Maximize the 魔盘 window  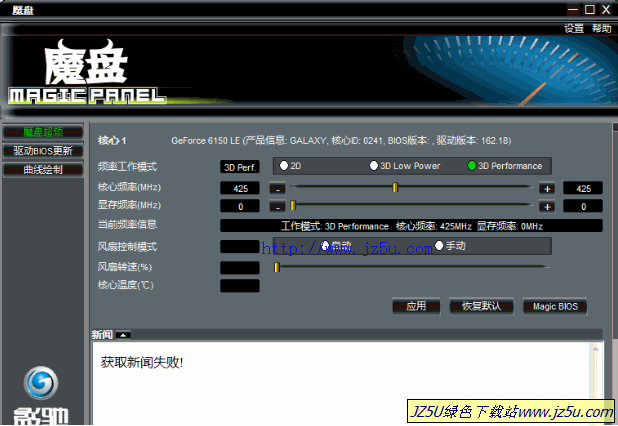click(x=590, y=9)
